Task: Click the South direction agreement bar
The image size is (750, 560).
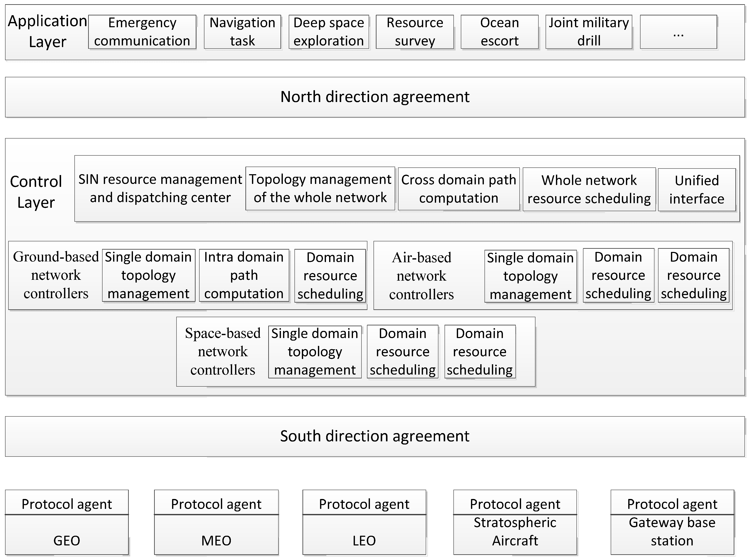Action: [375, 436]
